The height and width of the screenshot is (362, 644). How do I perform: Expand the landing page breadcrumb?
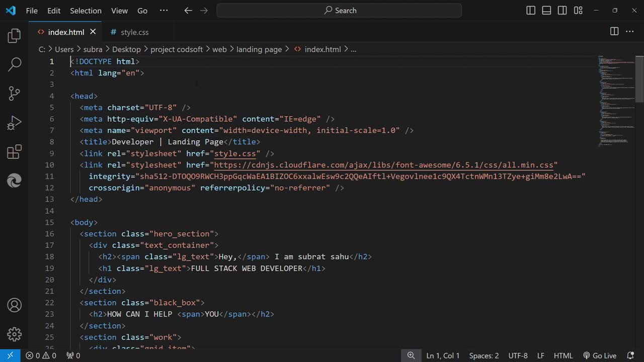pos(259,49)
